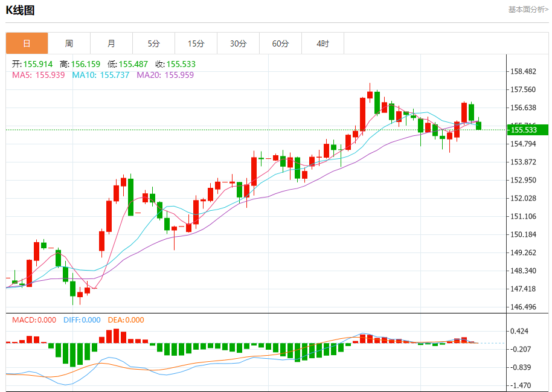Open the 4时 four-hour tab
Viewport: 552px width, 392px height.
point(323,43)
